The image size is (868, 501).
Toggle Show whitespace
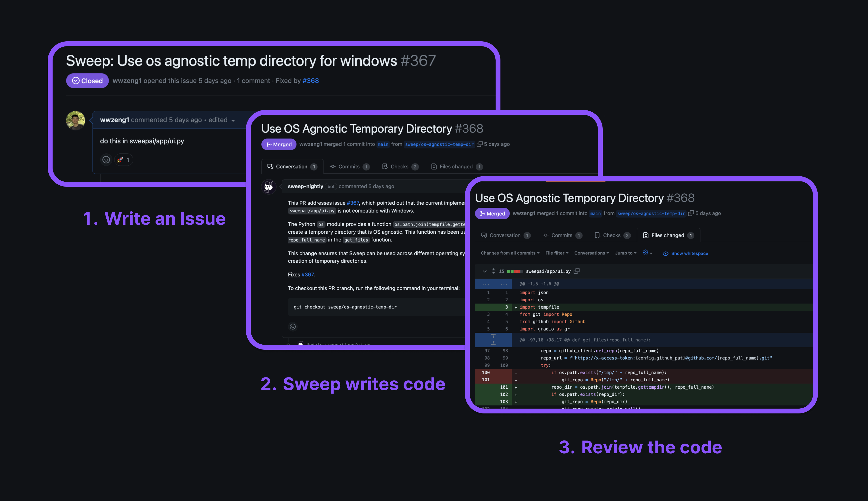(685, 253)
